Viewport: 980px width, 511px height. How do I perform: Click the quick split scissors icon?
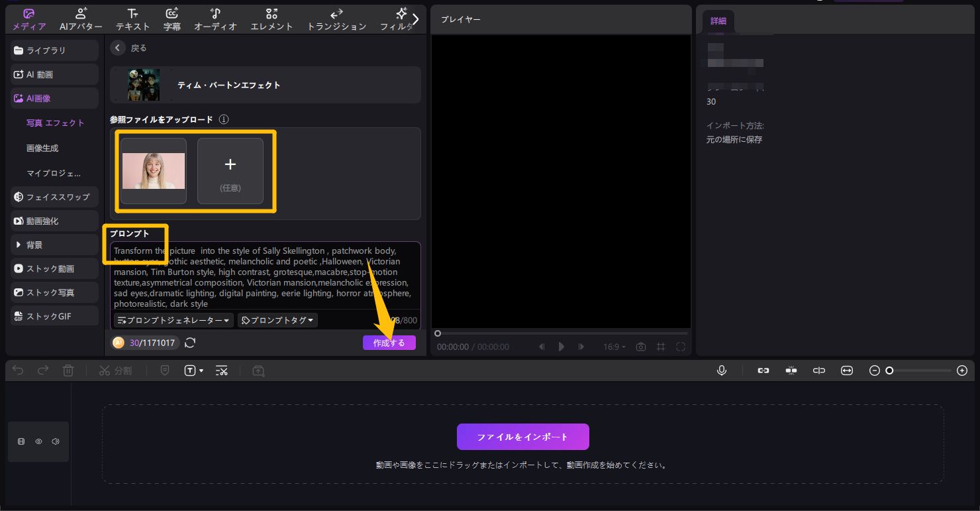coord(222,370)
